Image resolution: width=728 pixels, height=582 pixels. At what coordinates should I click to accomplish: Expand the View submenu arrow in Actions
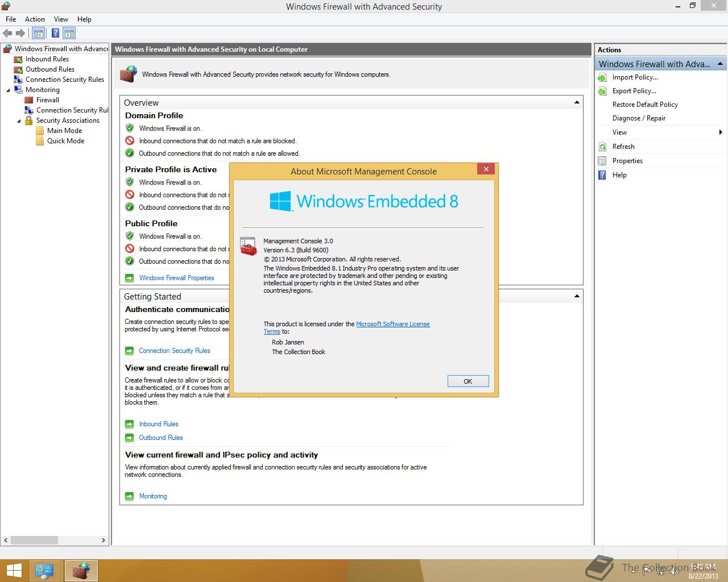click(721, 132)
